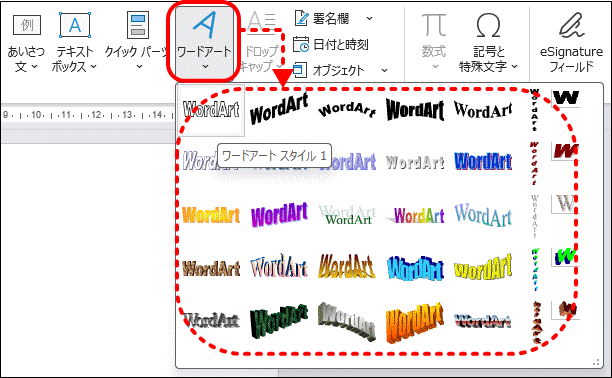Choose the pink-blue outlined WordArt style
The height and width of the screenshot is (378, 612).
pos(279,267)
